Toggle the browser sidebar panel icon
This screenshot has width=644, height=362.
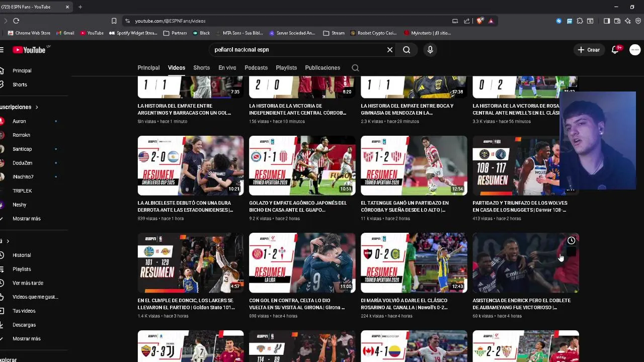coord(607,21)
